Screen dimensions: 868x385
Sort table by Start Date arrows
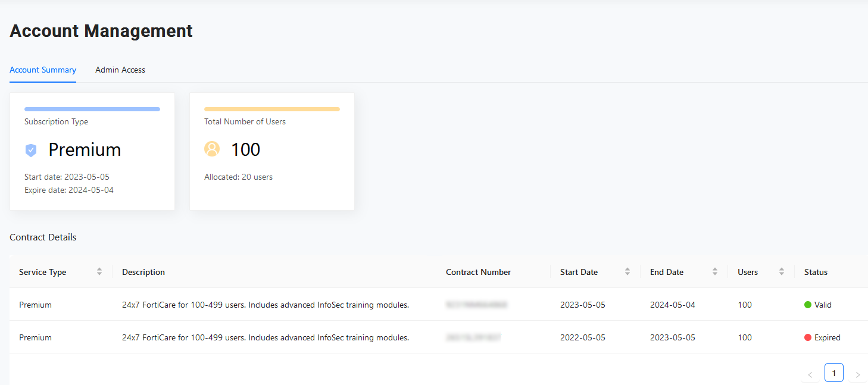tap(627, 272)
